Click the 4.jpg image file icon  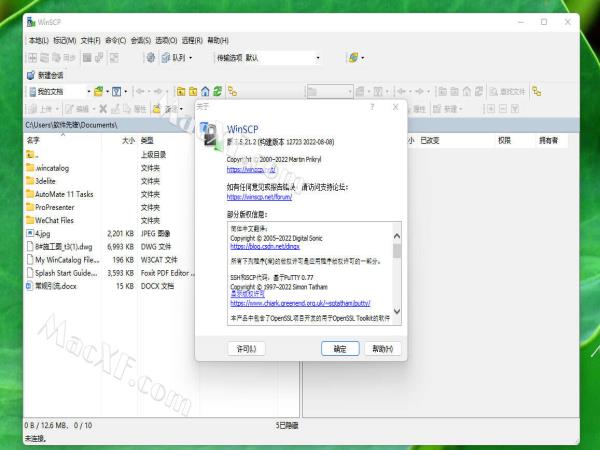pos(31,232)
